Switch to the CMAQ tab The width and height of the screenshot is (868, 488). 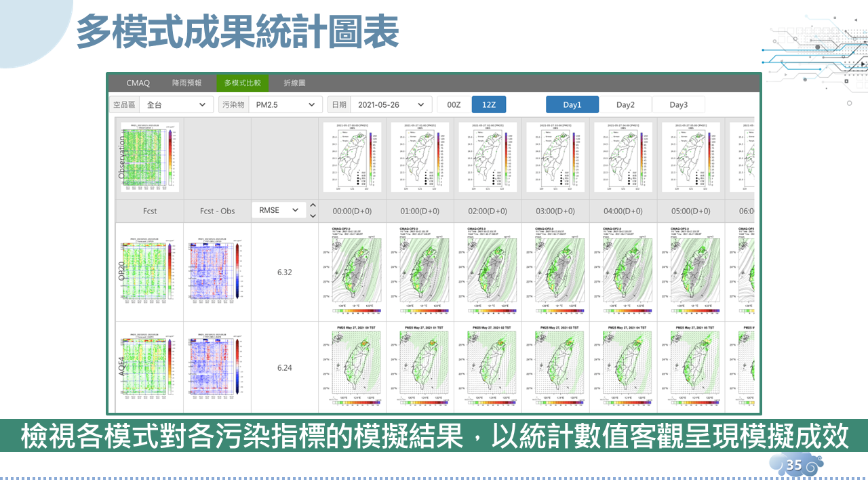[x=138, y=83]
